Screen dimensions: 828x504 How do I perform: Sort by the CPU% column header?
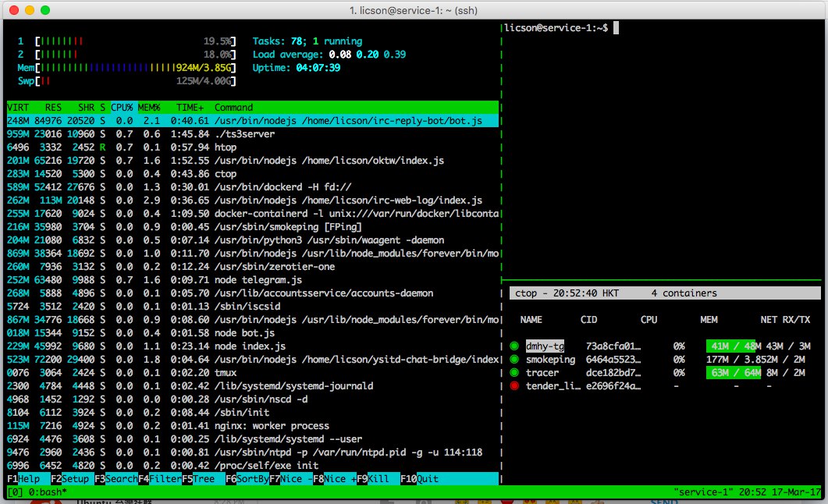click(122, 107)
